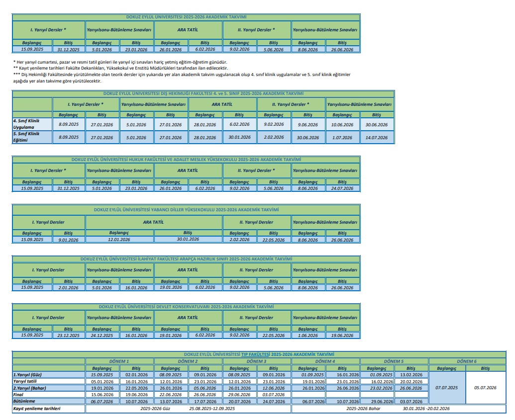Click "ARA TATİL" header in Yabancı Diller table
The height and width of the screenshot is (420, 515).
[153, 222]
